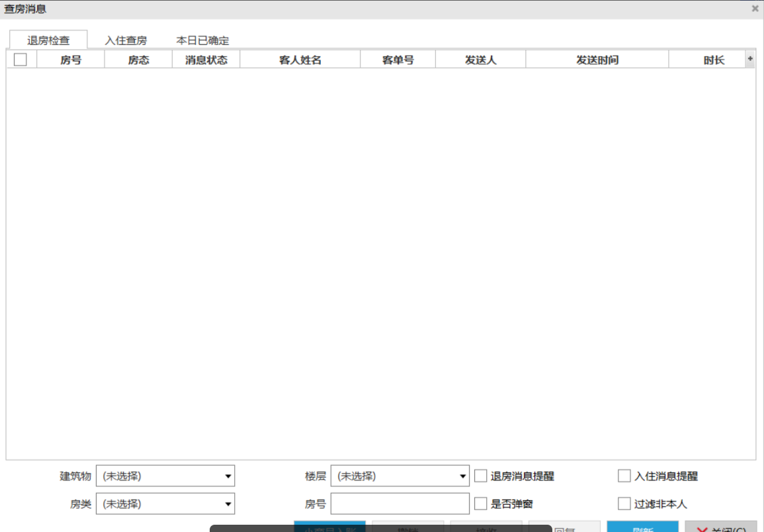The width and height of the screenshot is (764, 532).
Task: Focus the 房号 text input field
Action: click(400, 504)
